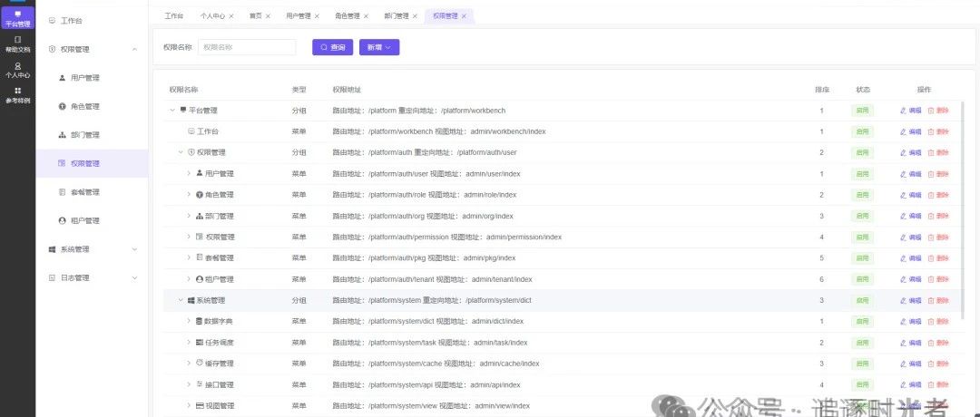Switch to the 用户管理 tab
This screenshot has width=980, height=417.
(299, 16)
